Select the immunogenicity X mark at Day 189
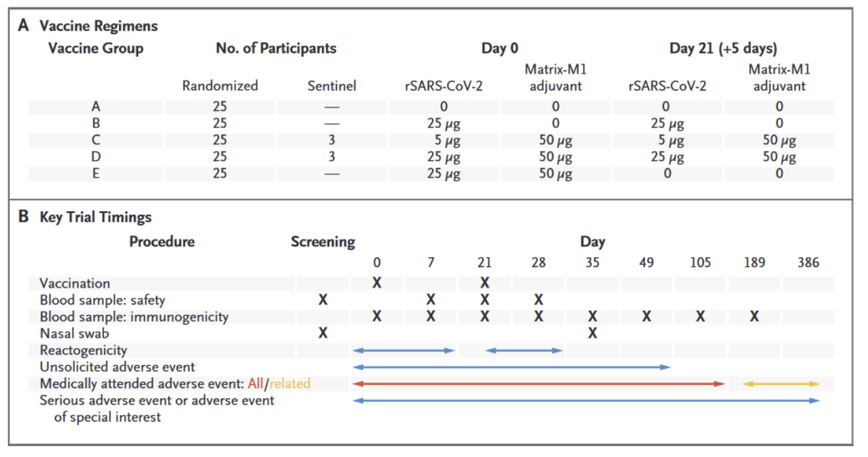 754,317
